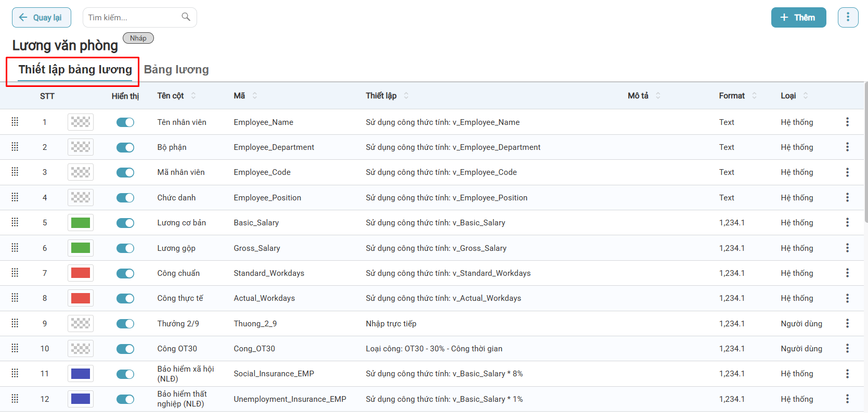Sort by Tên cột column arrows
This screenshot has width=868, height=419.
[193, 96]
